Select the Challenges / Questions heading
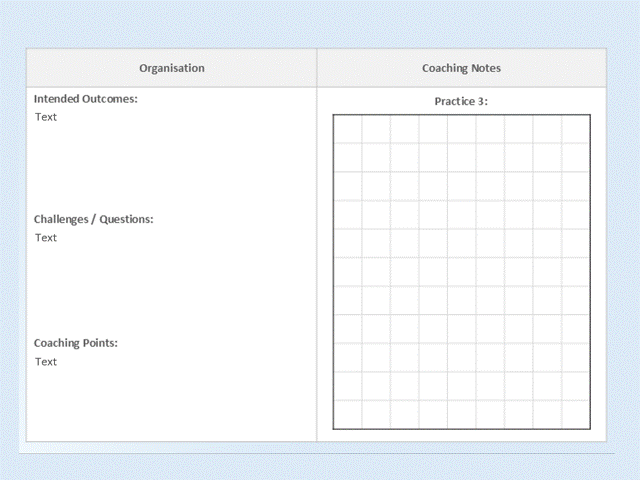Image resolution: width=640 pixels, height=480 pixels. [93, 219]
